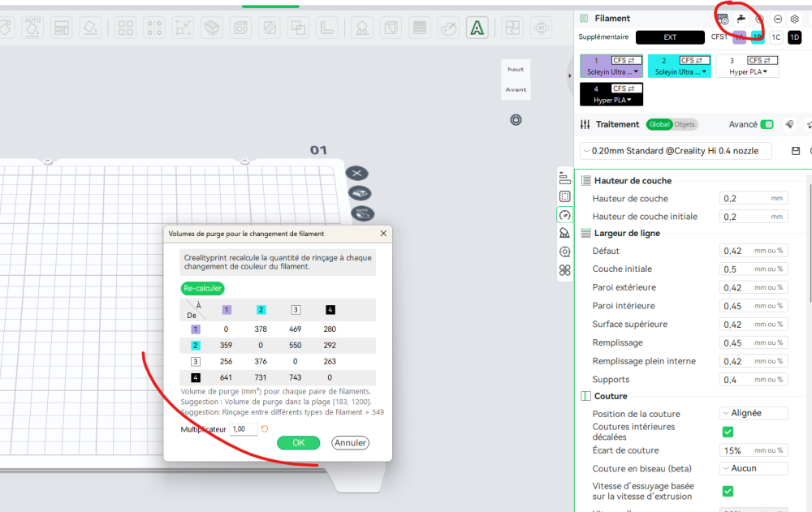Open Position de la couture dropdown

coord(754,413)
